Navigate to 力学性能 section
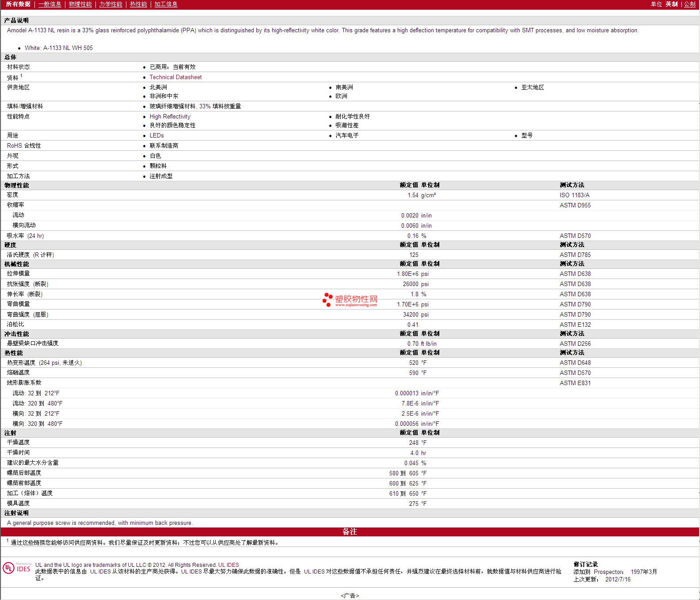Image resolution: width=700 pixels, height=600 pixels. [x=110, y=4]
